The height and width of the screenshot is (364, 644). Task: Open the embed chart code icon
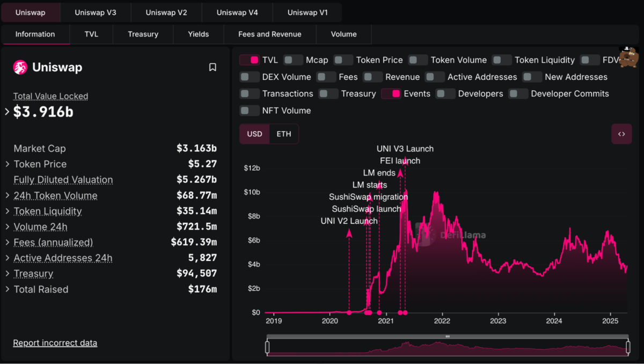click(621, 134)
